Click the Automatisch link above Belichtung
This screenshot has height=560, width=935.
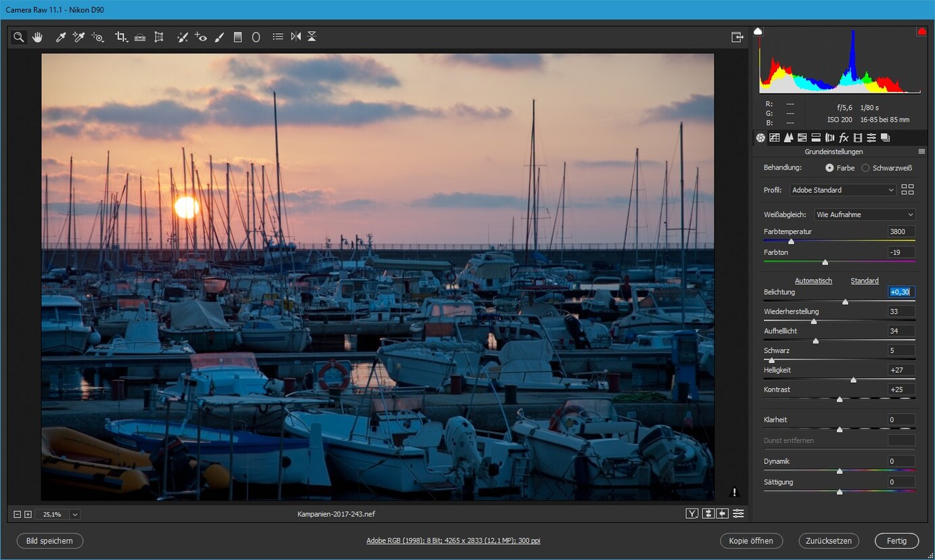tap(813, 280)
